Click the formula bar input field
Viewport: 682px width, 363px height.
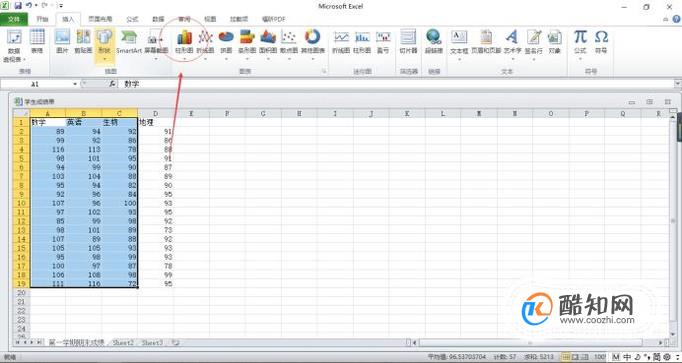pos(397,84)
